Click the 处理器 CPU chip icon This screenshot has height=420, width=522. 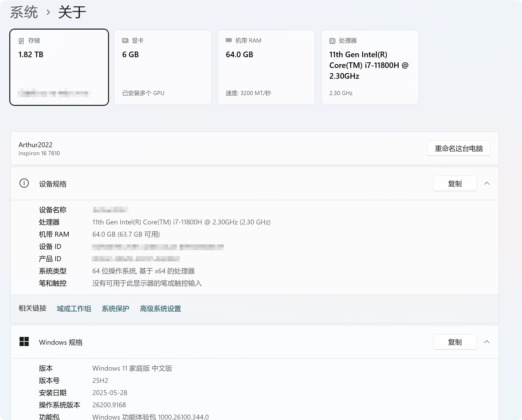pos(332,41)
